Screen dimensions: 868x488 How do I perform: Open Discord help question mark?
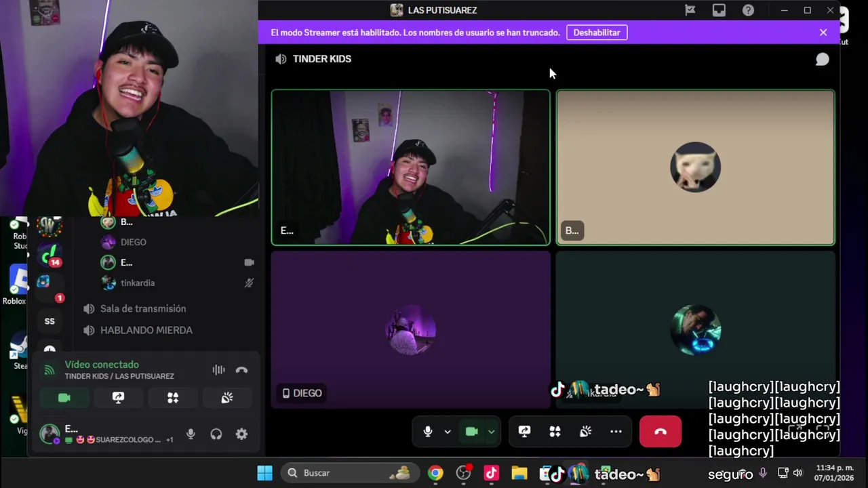pos(748,10)
